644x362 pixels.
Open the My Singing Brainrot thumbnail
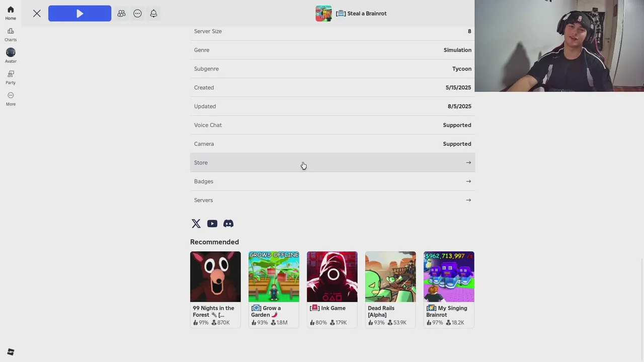coord(449,277)
